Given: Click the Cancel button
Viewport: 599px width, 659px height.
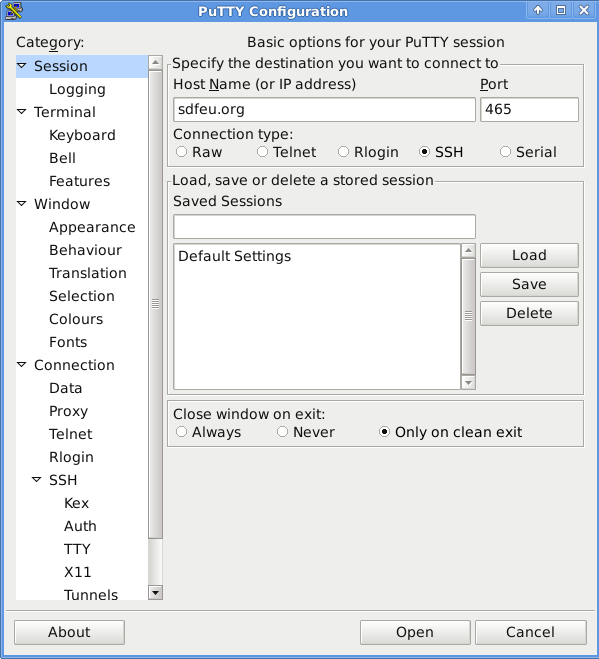Looking at the screenshot, I should coord(530,632).
